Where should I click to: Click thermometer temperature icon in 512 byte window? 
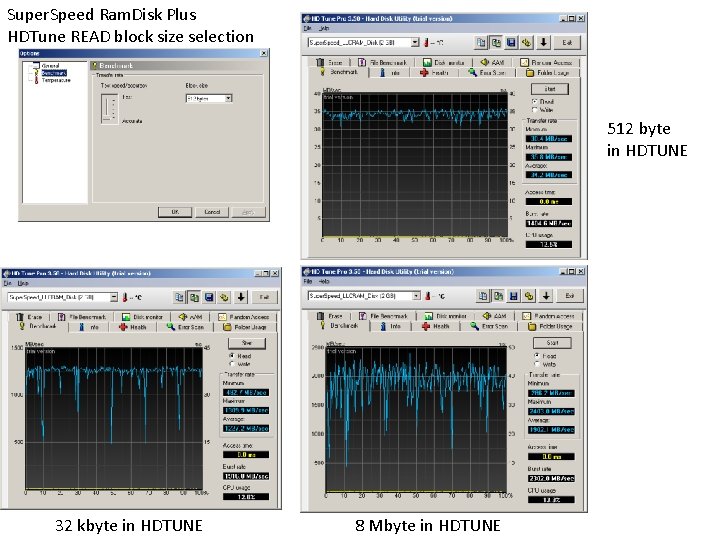(x=426, y=43)
